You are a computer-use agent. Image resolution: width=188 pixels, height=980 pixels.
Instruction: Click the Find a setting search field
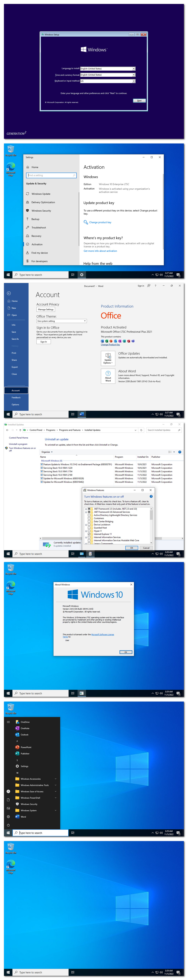51,175
